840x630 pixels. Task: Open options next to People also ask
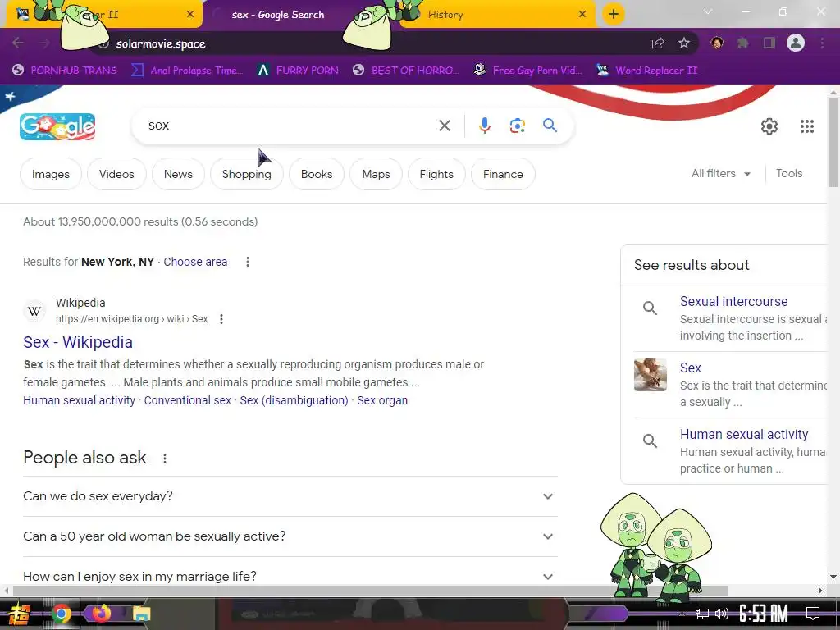tap(164, 459)
